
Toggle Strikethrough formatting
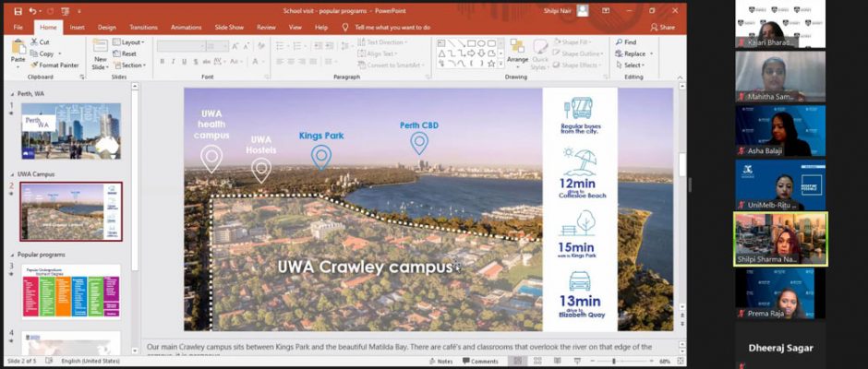click(206, 62)
